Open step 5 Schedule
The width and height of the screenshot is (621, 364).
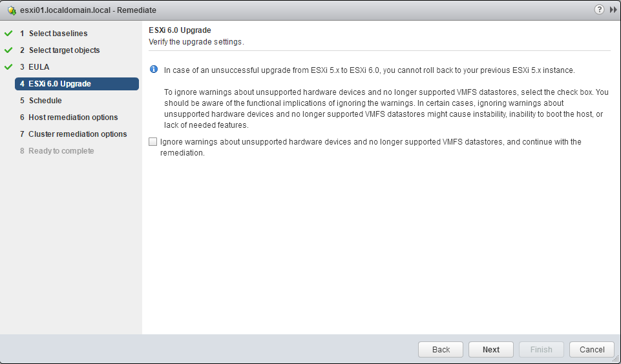click(x=45, y=101)
